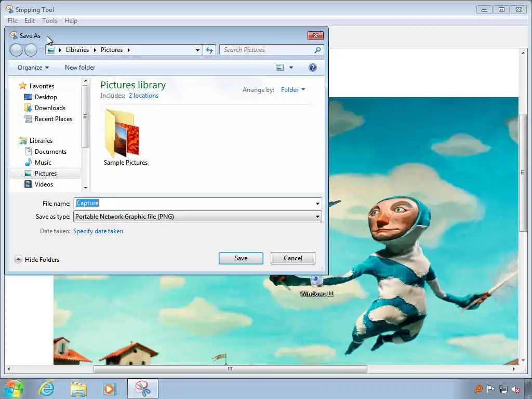Screen dimensions: 532x399
Task: Open the Help menu in Snipping Tool
Action: pos(71,21)
